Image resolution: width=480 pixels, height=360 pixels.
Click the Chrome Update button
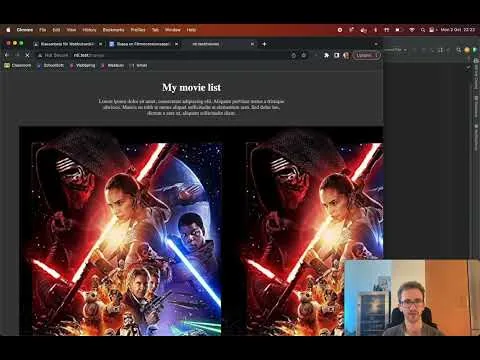(x=366, y=55)
